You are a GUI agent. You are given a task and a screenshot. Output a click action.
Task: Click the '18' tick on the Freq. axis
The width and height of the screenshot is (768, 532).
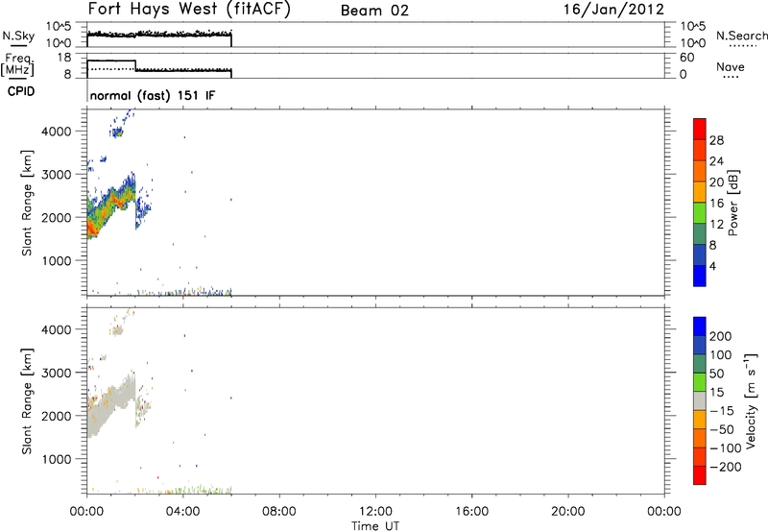(x=64, y=58)
